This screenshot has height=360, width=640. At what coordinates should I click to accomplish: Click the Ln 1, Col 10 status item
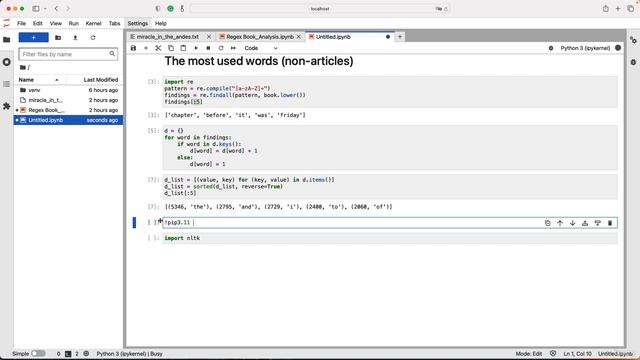click(x=577, y=353)
